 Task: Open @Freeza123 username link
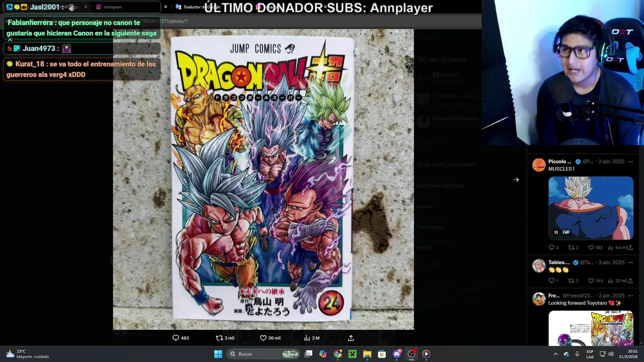[578, 296]
